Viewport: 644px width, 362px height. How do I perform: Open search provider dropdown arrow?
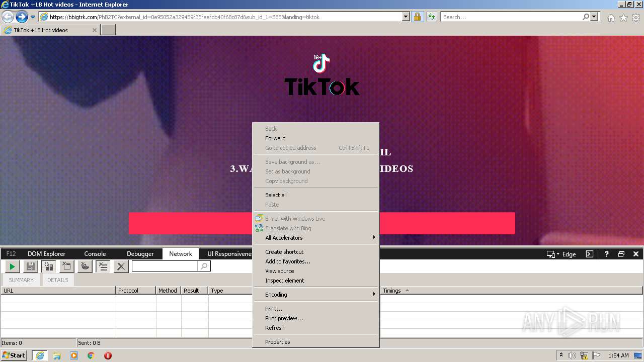click(x=595, y=17)
